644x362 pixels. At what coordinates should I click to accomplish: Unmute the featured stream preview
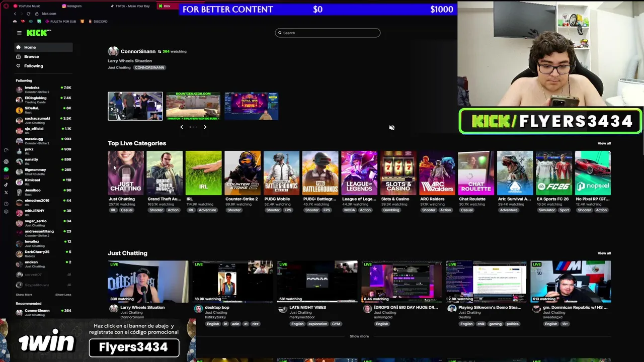coord(391,128)
